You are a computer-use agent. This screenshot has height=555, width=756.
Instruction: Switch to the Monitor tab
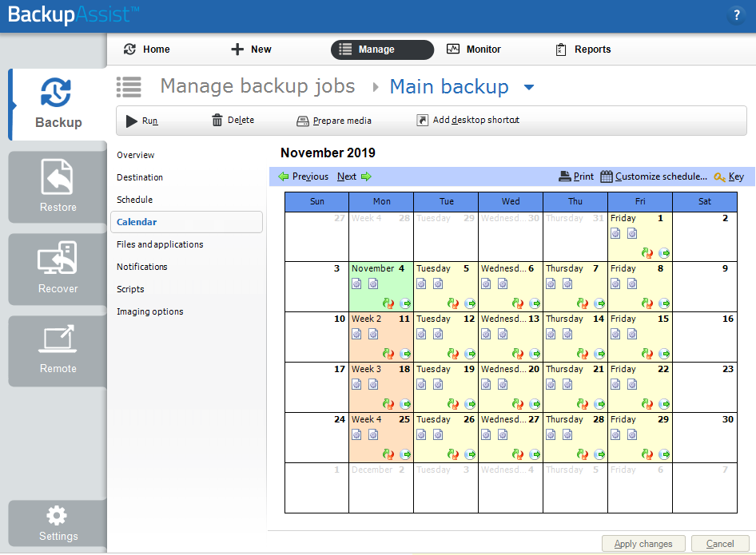pos(473,49)
